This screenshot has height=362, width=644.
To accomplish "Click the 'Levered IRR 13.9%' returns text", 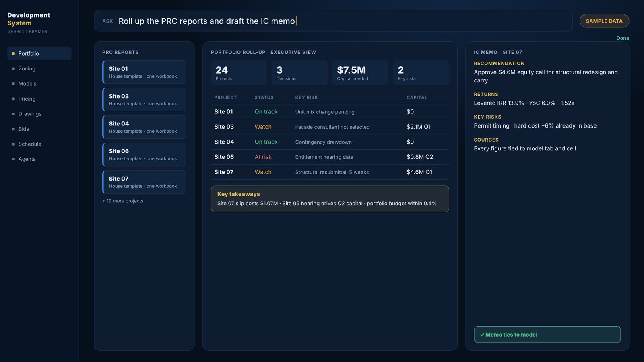I will 524,103.
